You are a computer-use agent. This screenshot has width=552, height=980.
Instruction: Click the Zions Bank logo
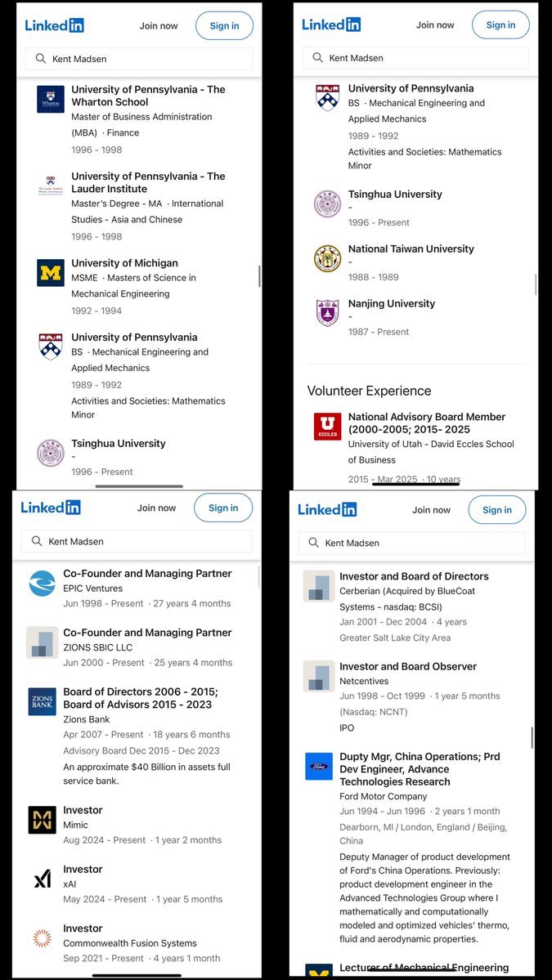pyautogui.click(x=42, y=702)
